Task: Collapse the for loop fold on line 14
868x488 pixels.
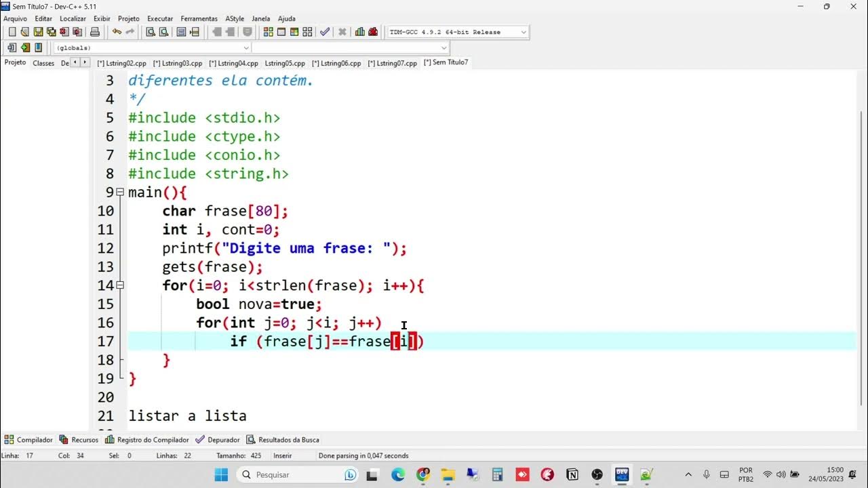Action: (120, 285)
